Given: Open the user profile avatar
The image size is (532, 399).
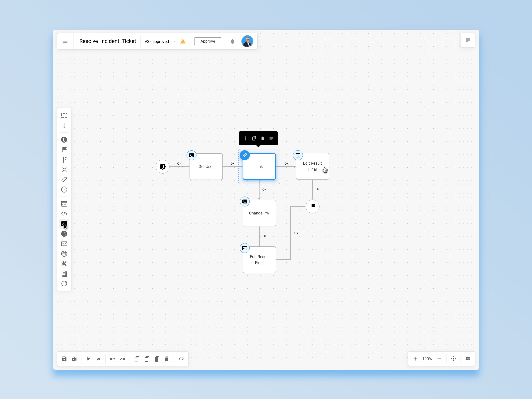Looking at the screenshot, I should point(247,41).
